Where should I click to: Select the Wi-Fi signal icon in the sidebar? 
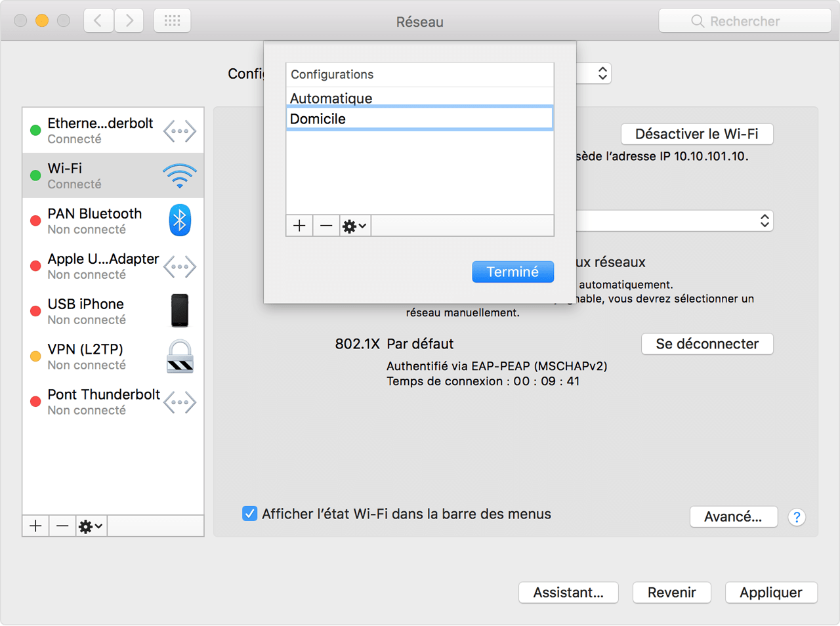180,175
